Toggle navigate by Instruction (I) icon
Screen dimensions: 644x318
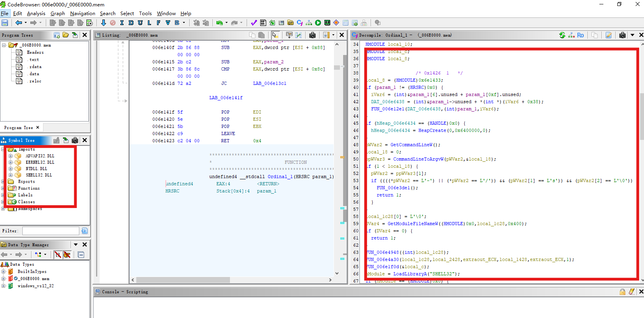[122, 23]
